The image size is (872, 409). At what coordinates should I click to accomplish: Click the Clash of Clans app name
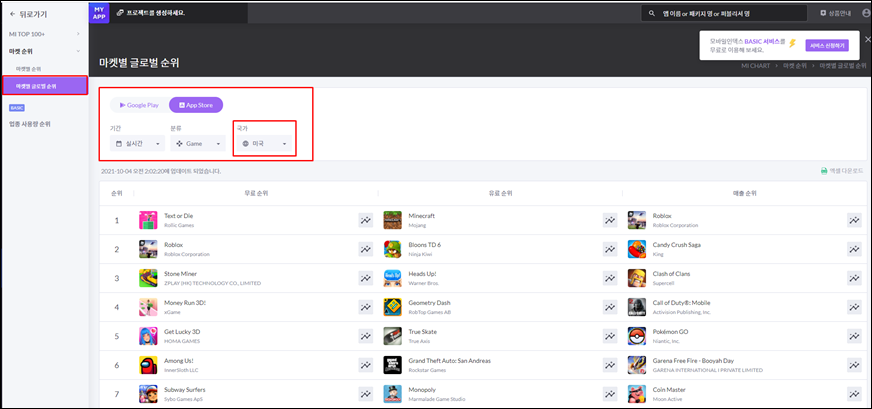click(x=671, y=274)
